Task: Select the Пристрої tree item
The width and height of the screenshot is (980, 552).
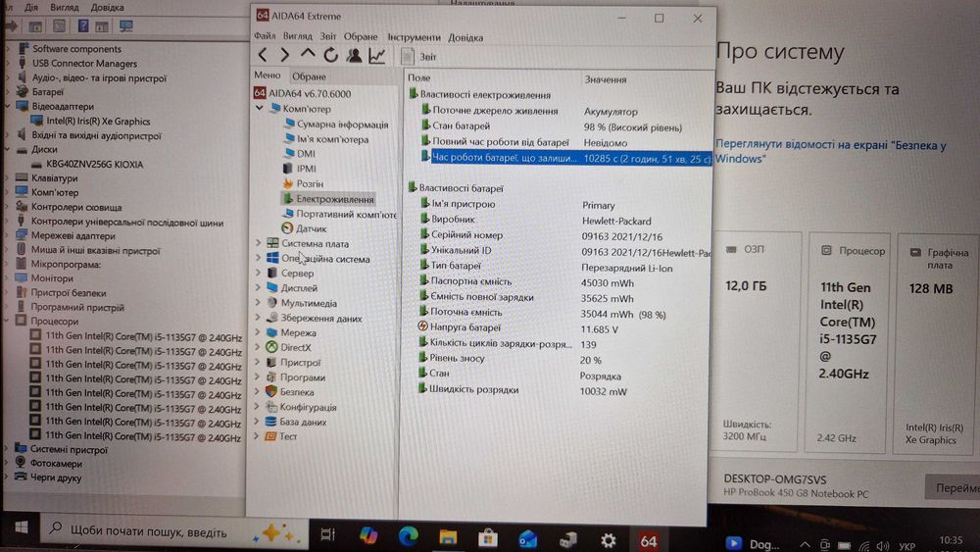Action: tap(294, 362)
